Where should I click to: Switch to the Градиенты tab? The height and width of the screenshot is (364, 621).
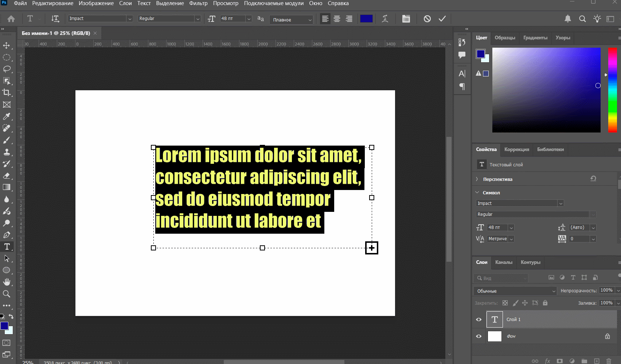pos(535,37)
